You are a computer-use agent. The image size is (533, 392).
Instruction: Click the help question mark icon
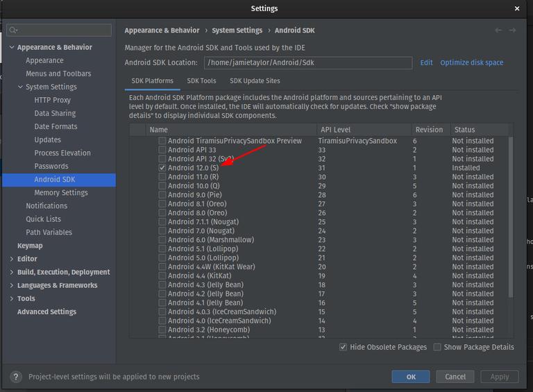tap(16, 377)
